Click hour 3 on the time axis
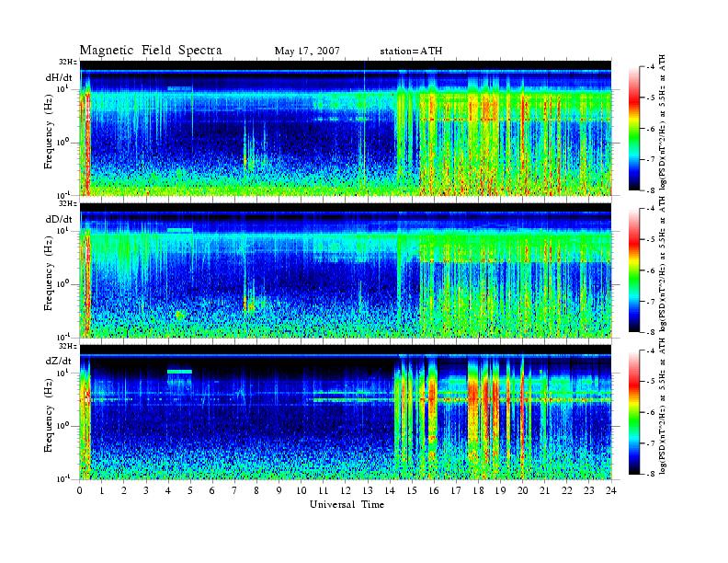This screenshot has width=728, height=563. 146,491
